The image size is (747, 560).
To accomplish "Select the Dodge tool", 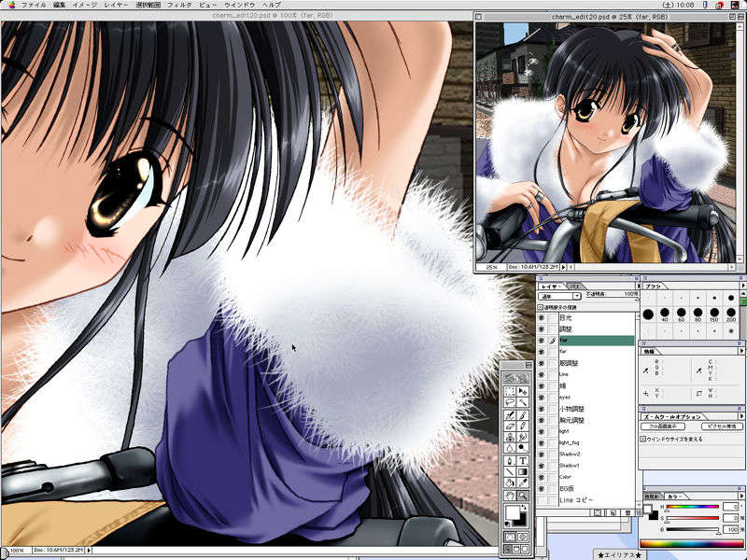I will (x=523, y=448).
